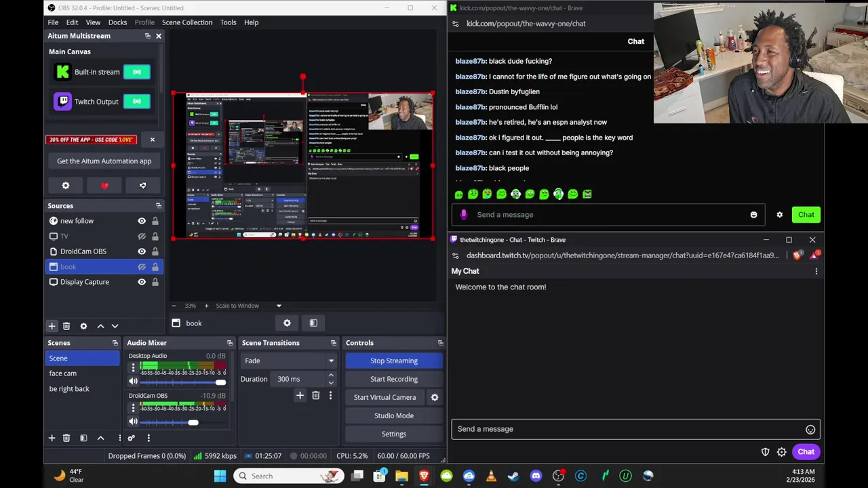Open Audio Mixer advanced properties gears

(132, 438)
